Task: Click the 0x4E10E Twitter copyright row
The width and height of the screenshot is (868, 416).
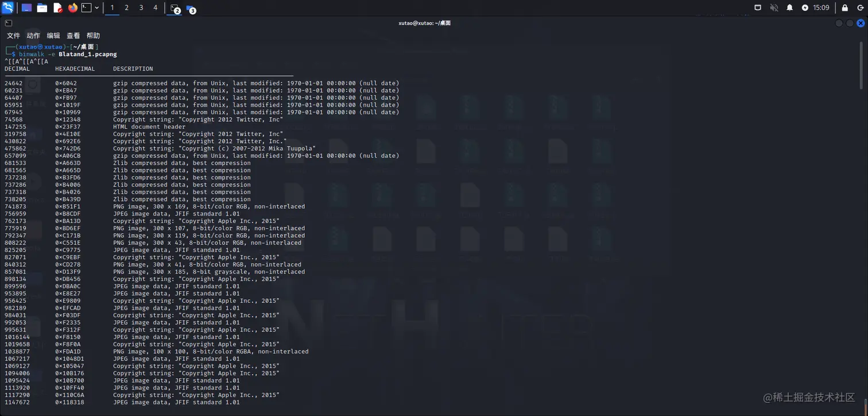Action: pos(144,134)
